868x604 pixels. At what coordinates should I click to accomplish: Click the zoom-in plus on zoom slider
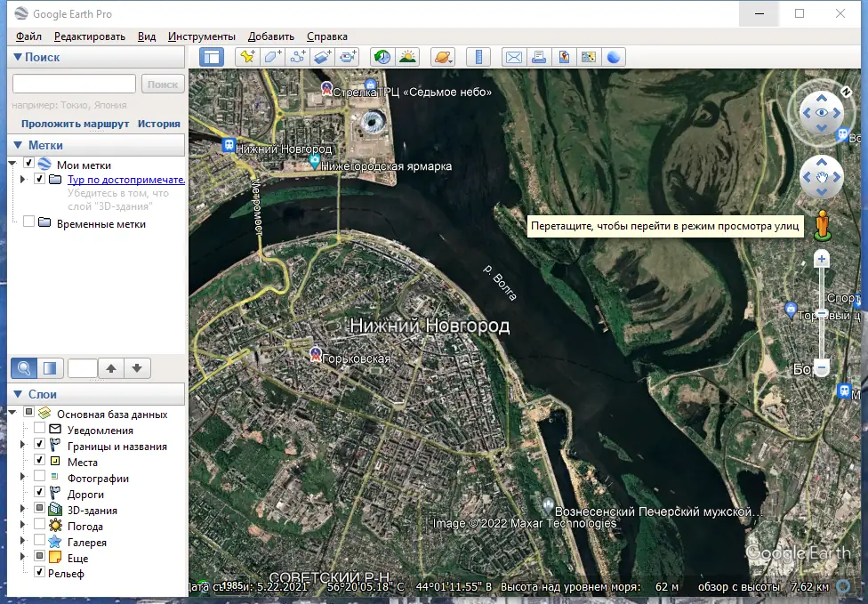pyautogui.click(x=822, y=260)
